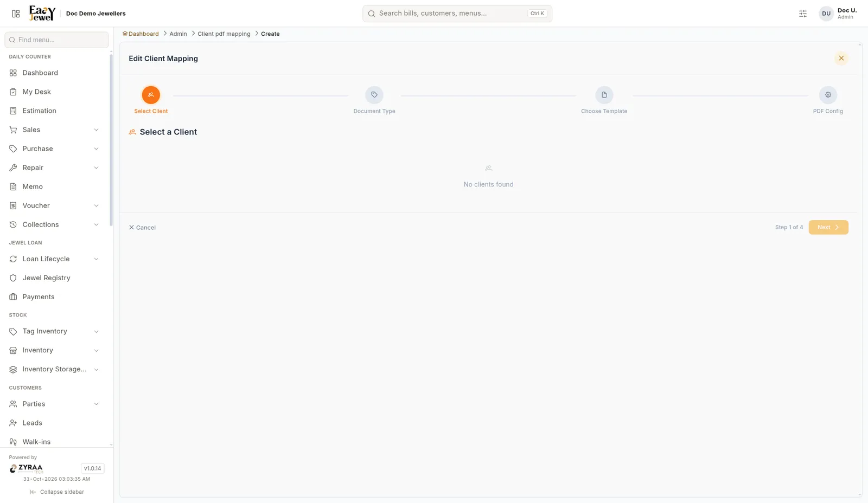Click the Memo document icon
The image size is (868, 503).
(13, 186)
